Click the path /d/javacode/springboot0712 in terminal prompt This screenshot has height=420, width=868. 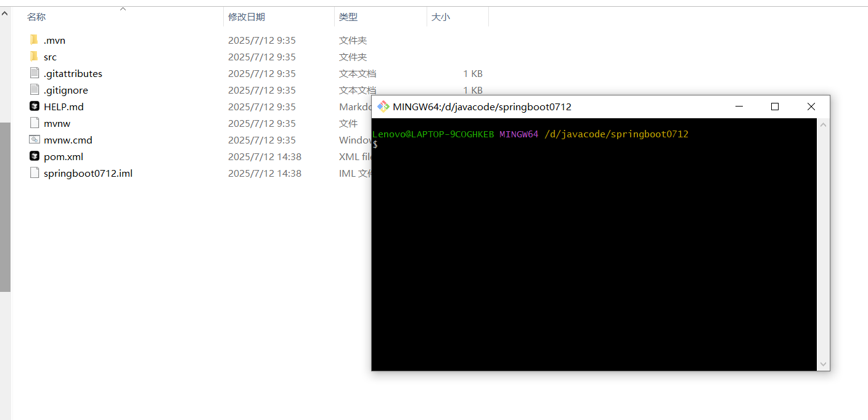(x=616, y=134)
